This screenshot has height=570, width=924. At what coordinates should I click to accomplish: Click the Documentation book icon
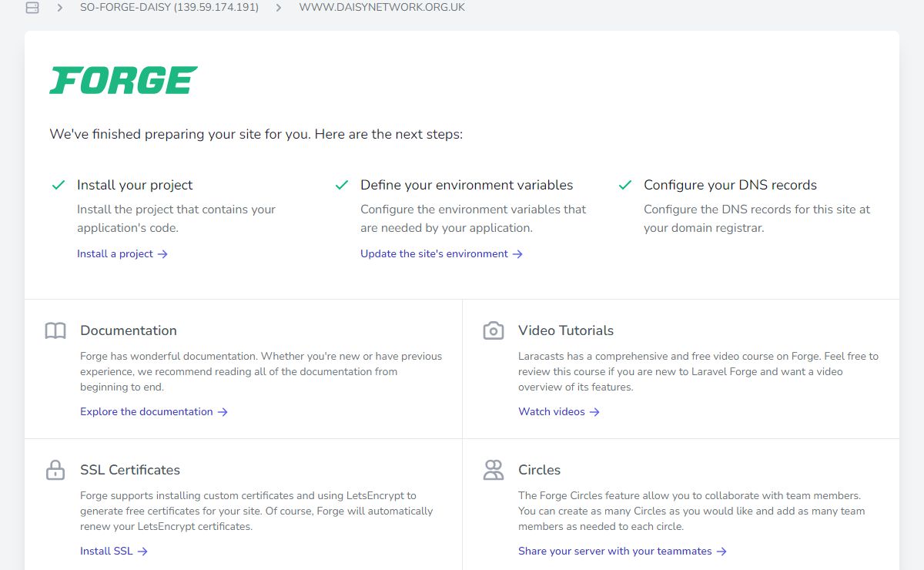[x=55, y=331]
